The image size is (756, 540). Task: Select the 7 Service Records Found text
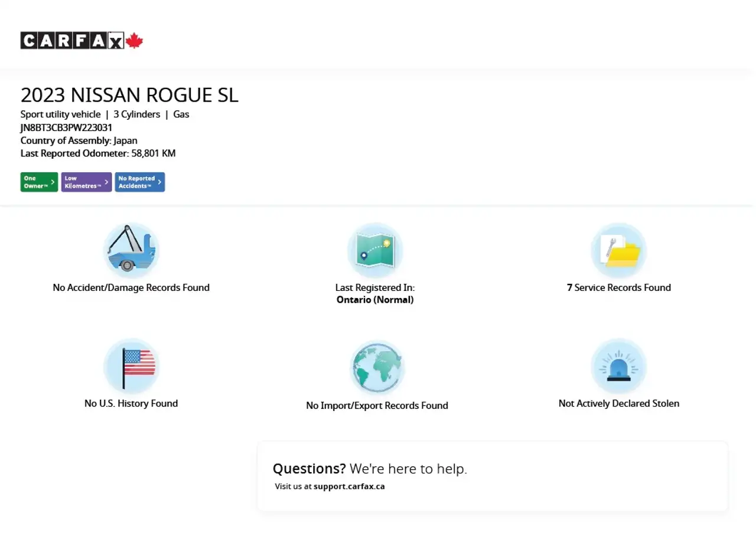pyautogui.click(x=619, y=287)
